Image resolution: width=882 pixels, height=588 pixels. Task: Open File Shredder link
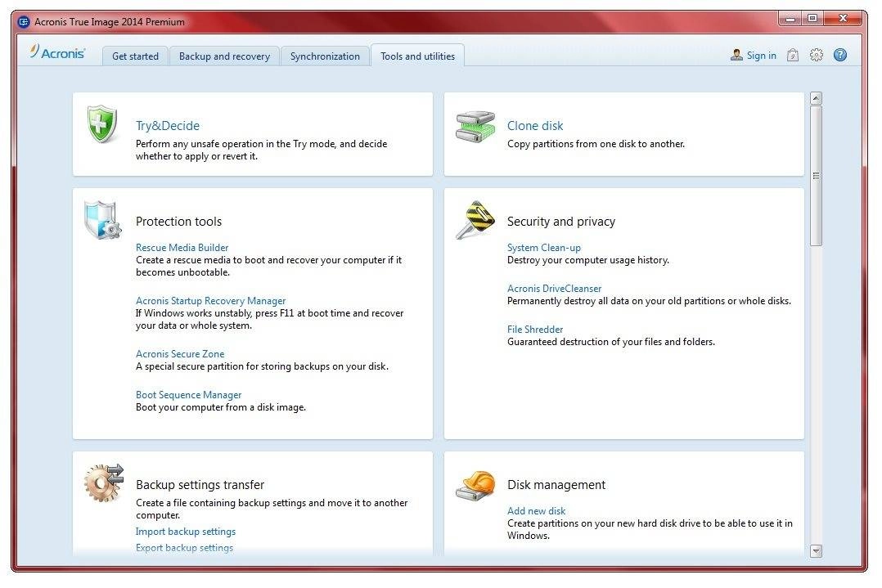coord(535,330)
